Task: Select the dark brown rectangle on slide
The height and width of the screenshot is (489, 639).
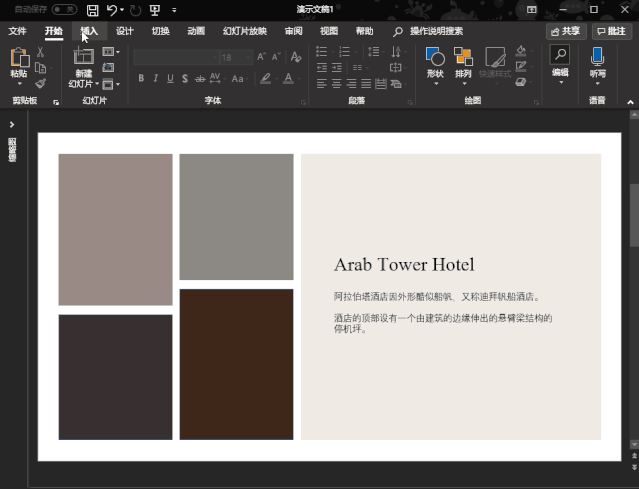Action: tap(236, 364)
